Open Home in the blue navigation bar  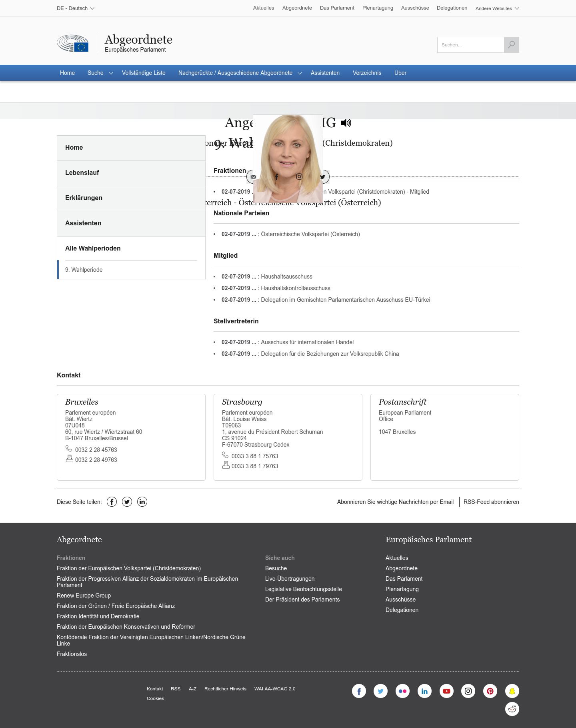point(67,73)
